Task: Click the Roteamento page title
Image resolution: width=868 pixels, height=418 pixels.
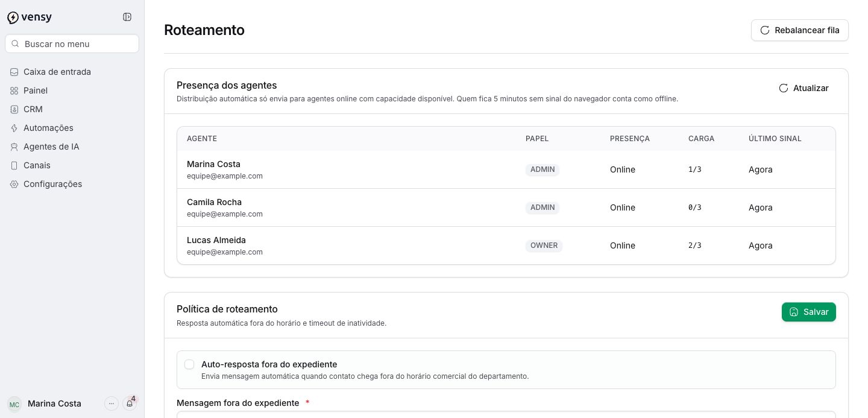Action: click(204, 30)
